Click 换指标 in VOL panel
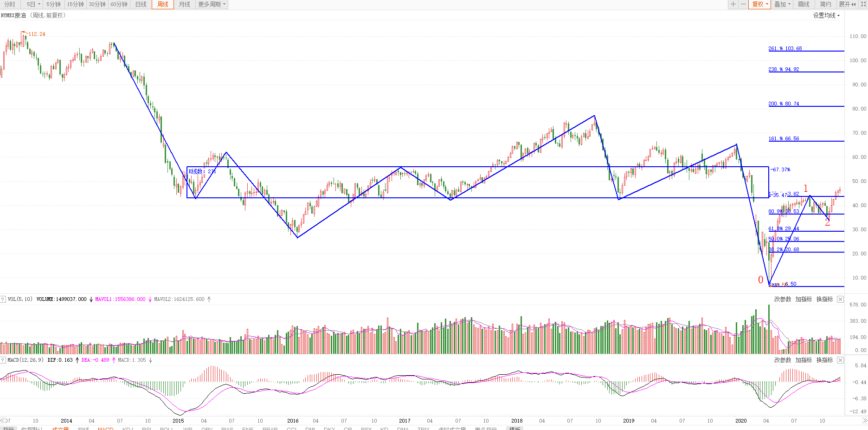Screen dimensions: 868x430 pyautogui.click(x=824, y=300)
